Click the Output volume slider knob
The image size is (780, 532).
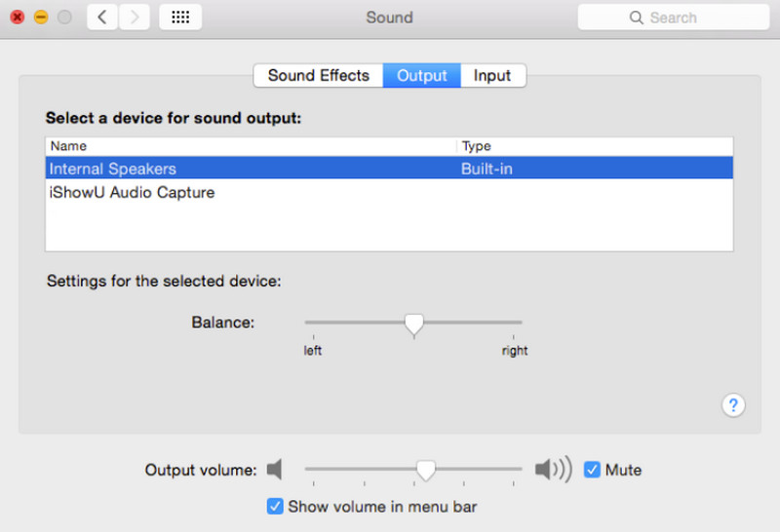pyautogui.click(x=425, y=470)
